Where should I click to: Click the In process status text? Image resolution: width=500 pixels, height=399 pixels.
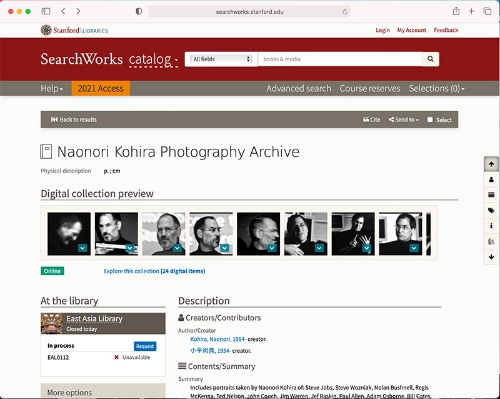(x=61, y=346)
